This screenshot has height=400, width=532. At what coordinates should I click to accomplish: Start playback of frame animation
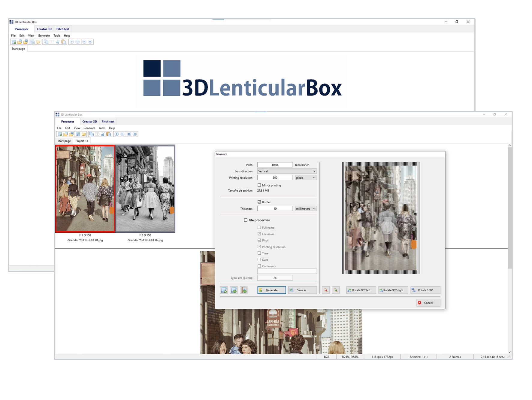click(x=117, y=134)
